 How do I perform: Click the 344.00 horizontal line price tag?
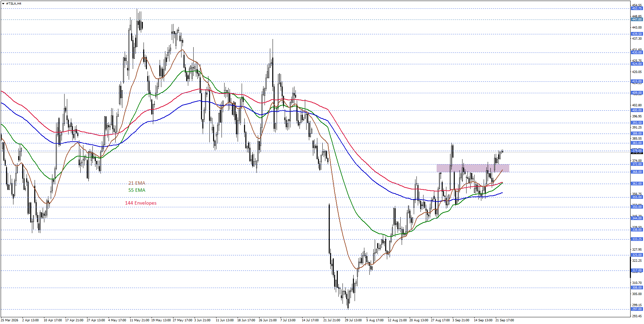[637, 218]
